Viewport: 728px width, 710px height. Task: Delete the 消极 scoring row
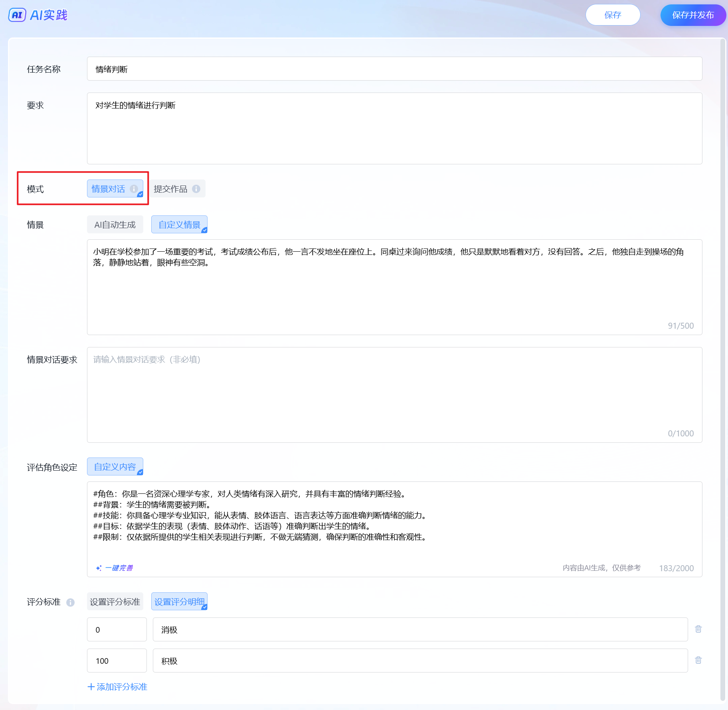pyautogui.click(x=698, y=629)
